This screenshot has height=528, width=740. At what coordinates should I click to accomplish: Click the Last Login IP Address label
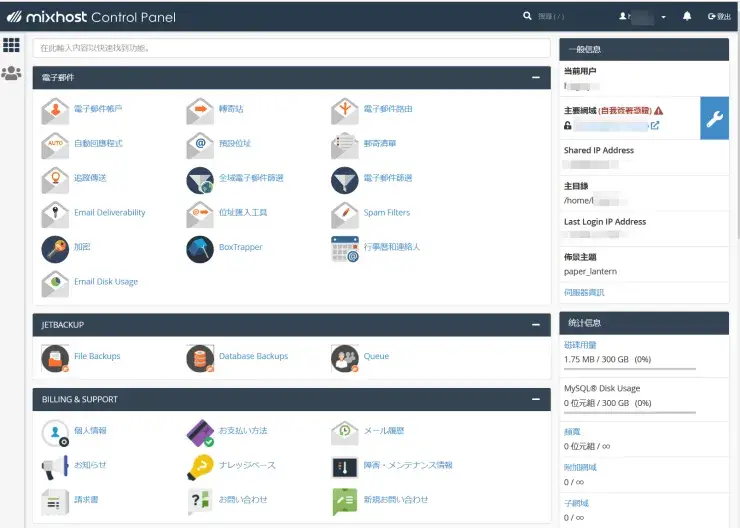(x=605, y=221)
